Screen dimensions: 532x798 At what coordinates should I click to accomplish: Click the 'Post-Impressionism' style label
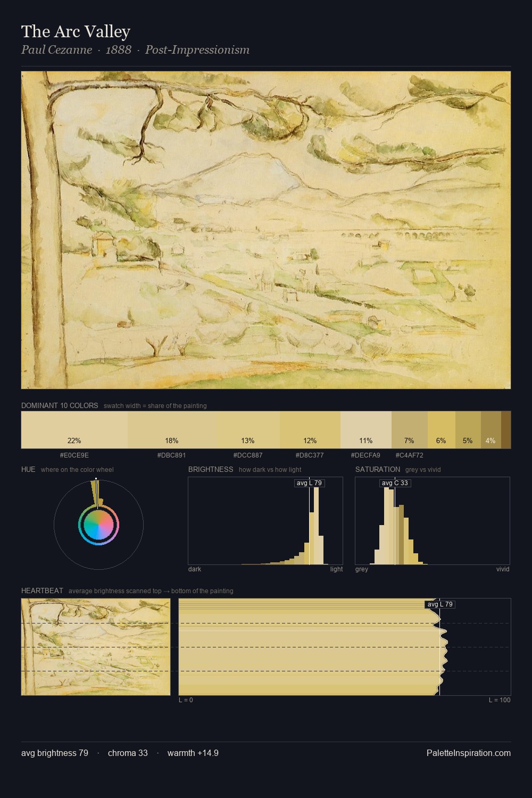tap(197, 50)
